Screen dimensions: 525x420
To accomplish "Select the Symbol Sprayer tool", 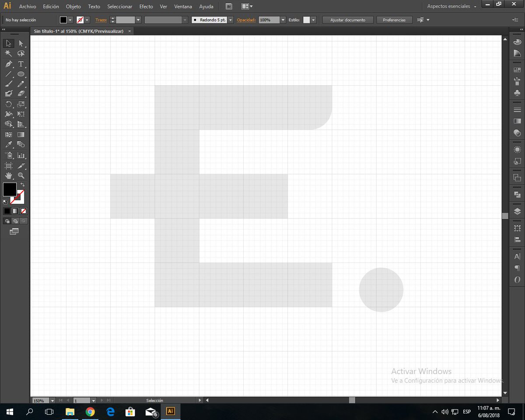I will [x=8, y=155].
